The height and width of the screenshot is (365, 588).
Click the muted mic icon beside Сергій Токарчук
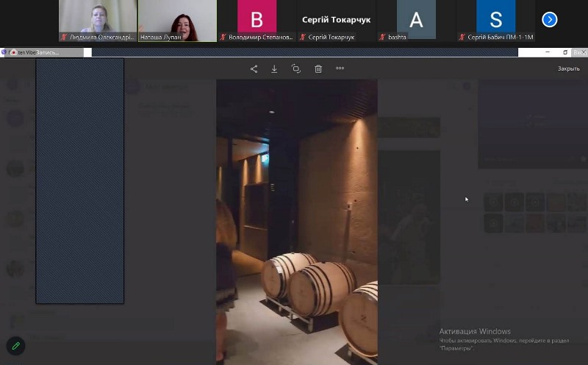(303, 37)
